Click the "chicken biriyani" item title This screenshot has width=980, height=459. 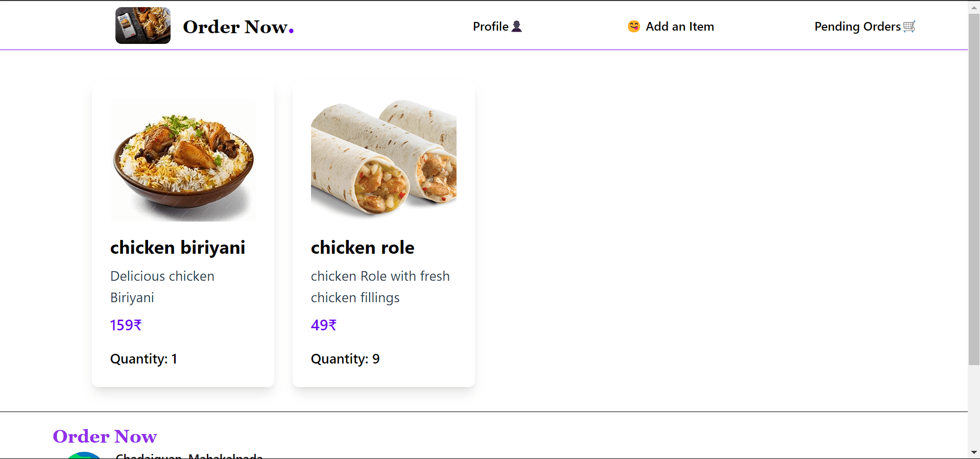178,248
